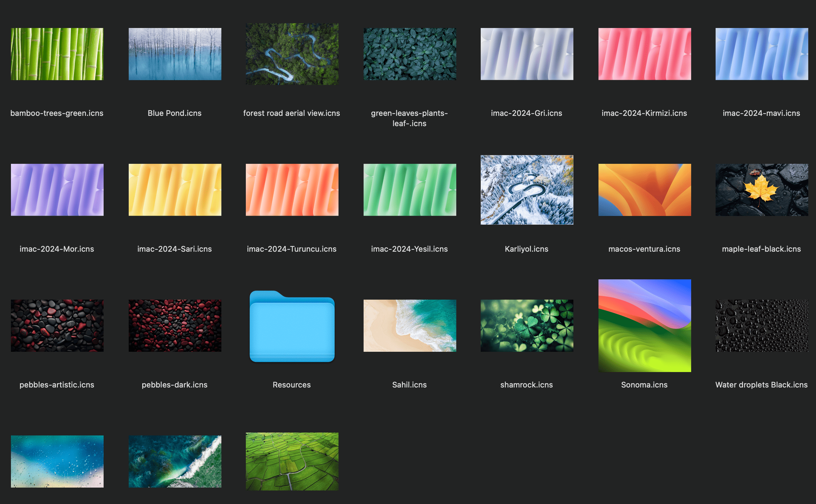Open forest road aerial view.icns thumbnail
Image resolution: width=816 pixels, height=504 pixels.
pyautogui.click(x=292, y=54)
